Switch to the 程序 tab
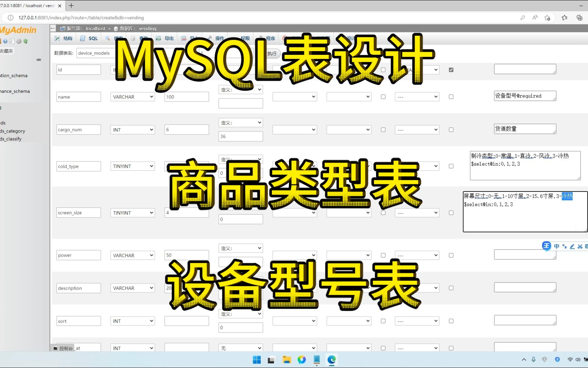588x368 pixels. click(267, 39)
